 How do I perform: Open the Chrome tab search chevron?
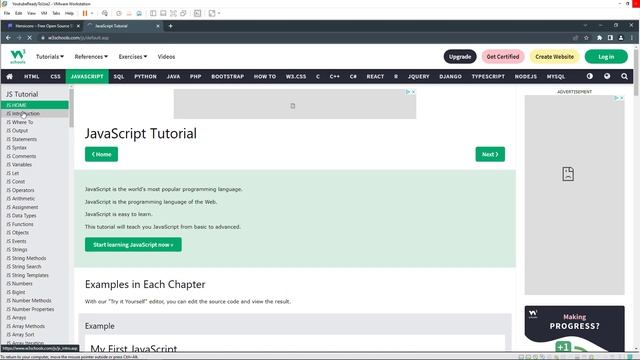point(585,25)
